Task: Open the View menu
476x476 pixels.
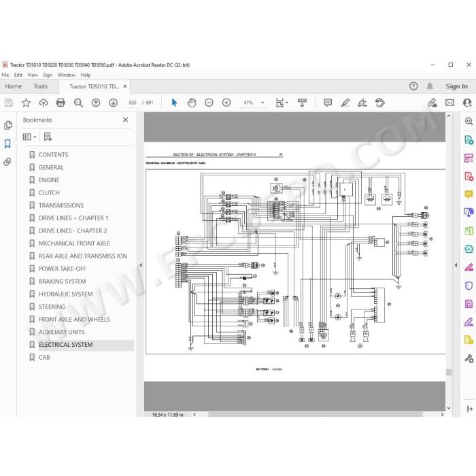Action: click(33, 75)
